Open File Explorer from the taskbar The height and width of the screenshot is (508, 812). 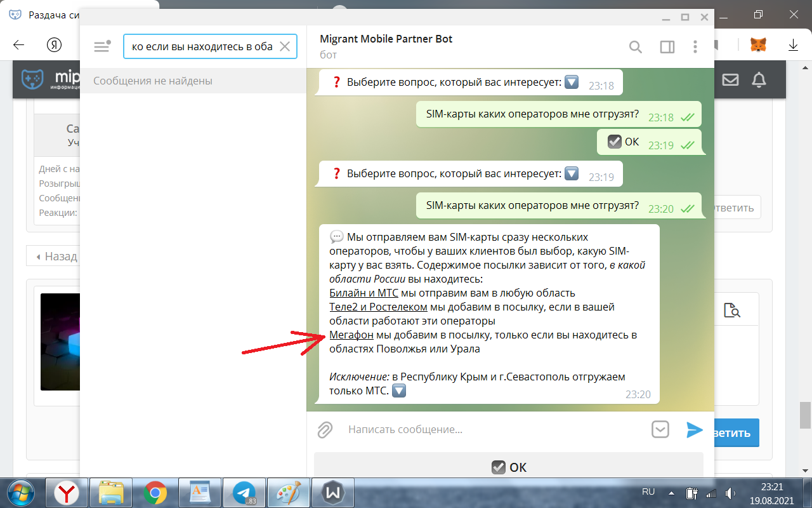click(111, 493)
